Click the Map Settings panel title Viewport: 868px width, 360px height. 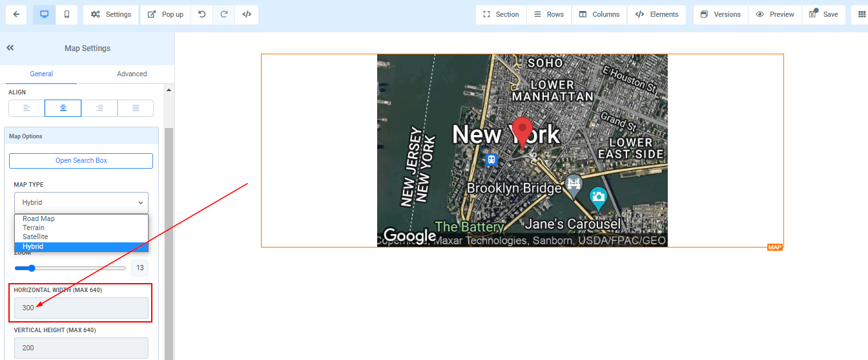click(87, 48)
